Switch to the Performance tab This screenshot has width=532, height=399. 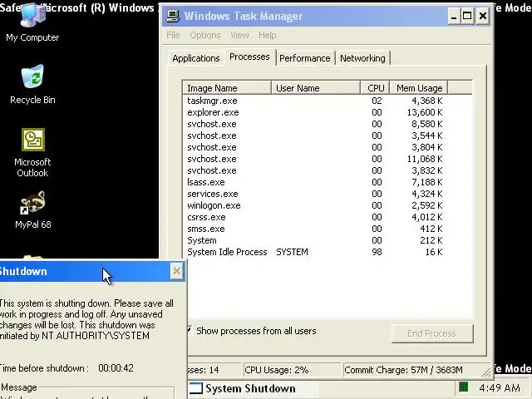tap(305, 58)
